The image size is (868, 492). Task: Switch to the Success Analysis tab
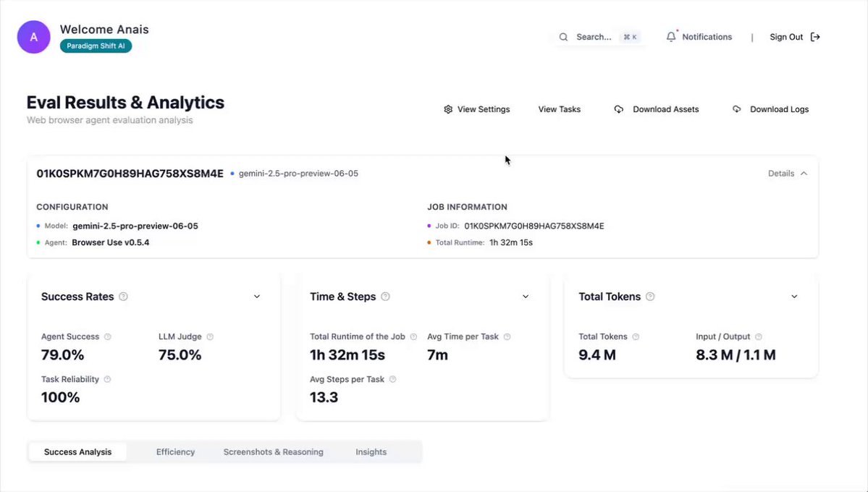pos(77,452)
